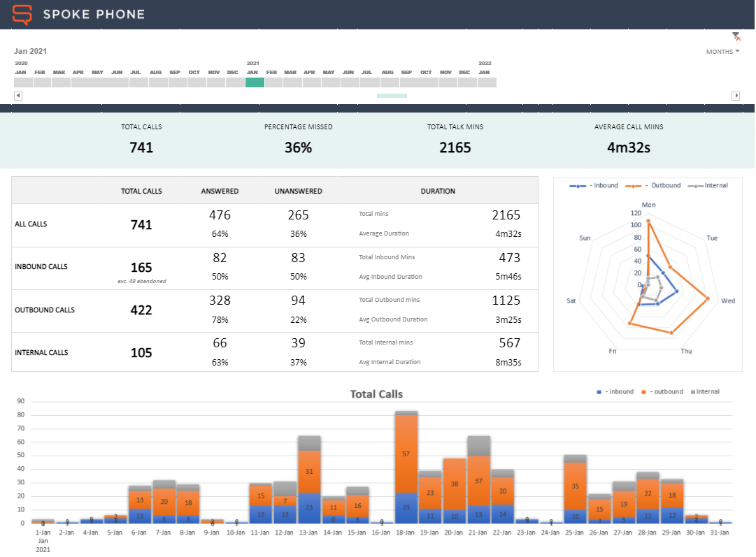This screenshot has width=756, height=557.
Task: Click the orange 37 outbound bar on 21-Jan
Action: pos(479,480)
